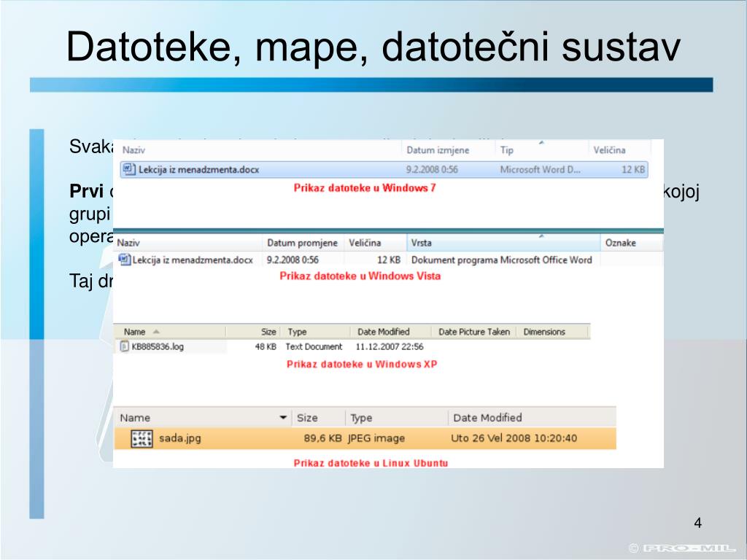747x560 pixels.
Task: Click the Uto 26 Vel 2008 10:20:40 date
Action: pos(514,438)
